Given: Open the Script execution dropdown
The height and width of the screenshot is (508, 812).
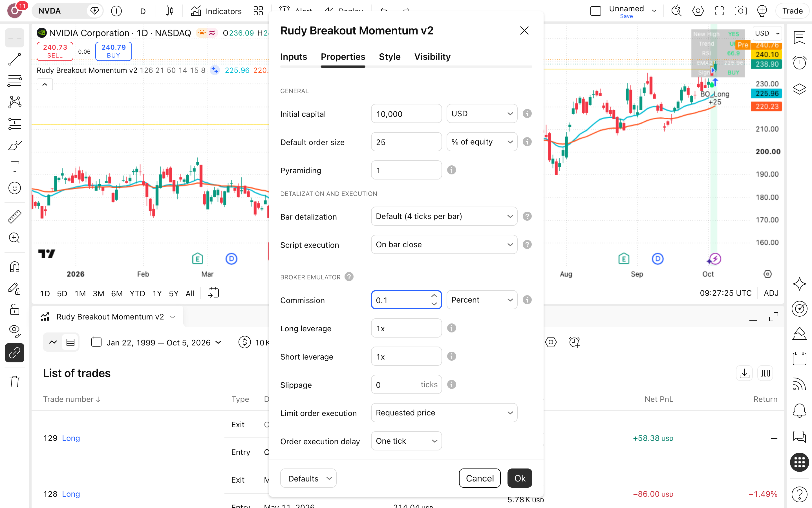Looking at the screenshot, I should click(x=444, y=245).
